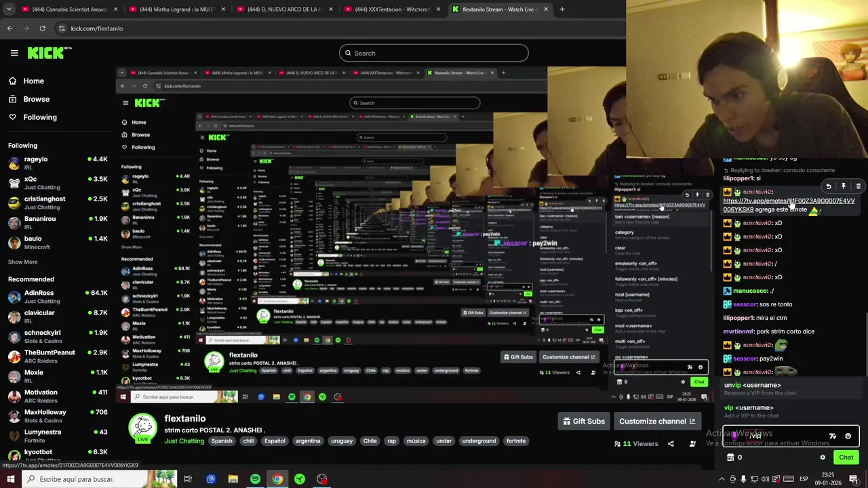Reload the page with the refresh icon
The image size is (868, 488).
42,28
